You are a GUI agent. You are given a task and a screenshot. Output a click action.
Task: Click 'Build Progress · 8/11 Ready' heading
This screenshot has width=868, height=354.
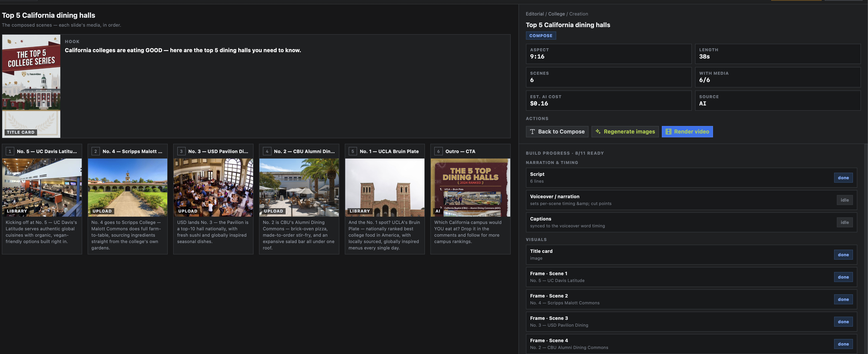(x=565, y=153)
